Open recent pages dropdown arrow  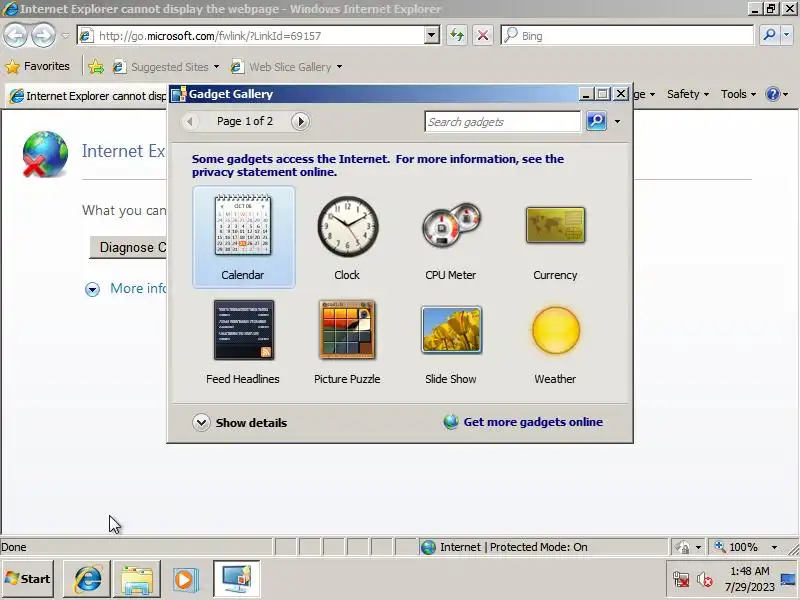(x=65, y=36)
